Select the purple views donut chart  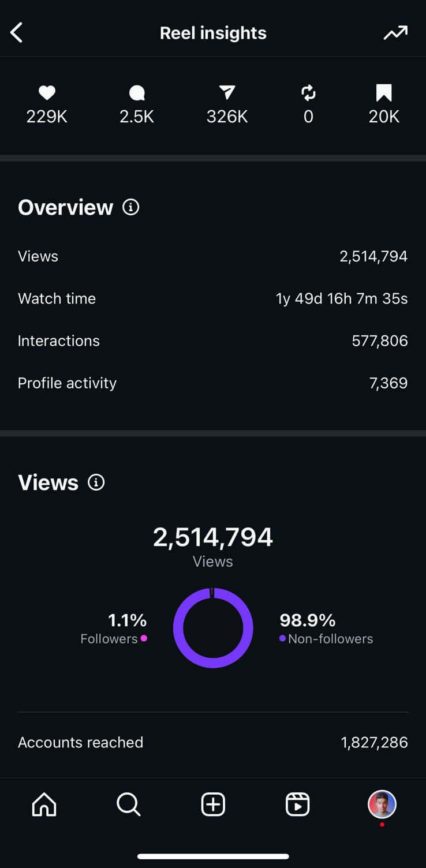(213, 628)
